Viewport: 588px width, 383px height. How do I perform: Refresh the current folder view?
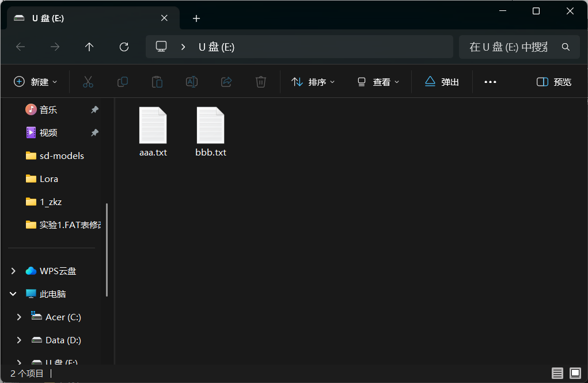tap(124, 47)
